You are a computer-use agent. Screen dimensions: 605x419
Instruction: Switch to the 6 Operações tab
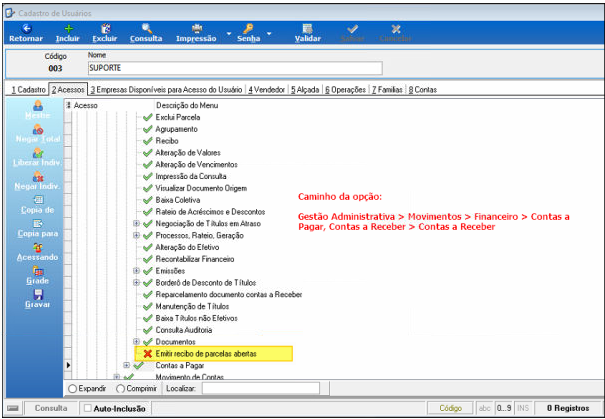(345, 90)
